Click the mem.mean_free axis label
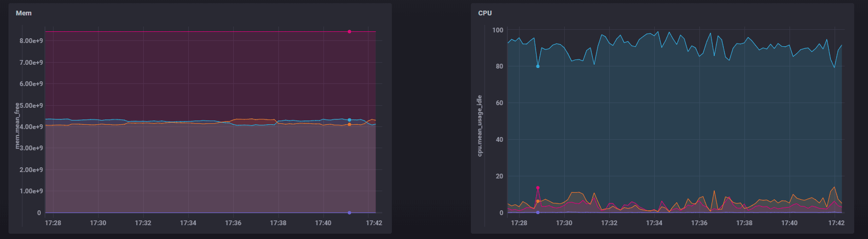 point(17,125)
